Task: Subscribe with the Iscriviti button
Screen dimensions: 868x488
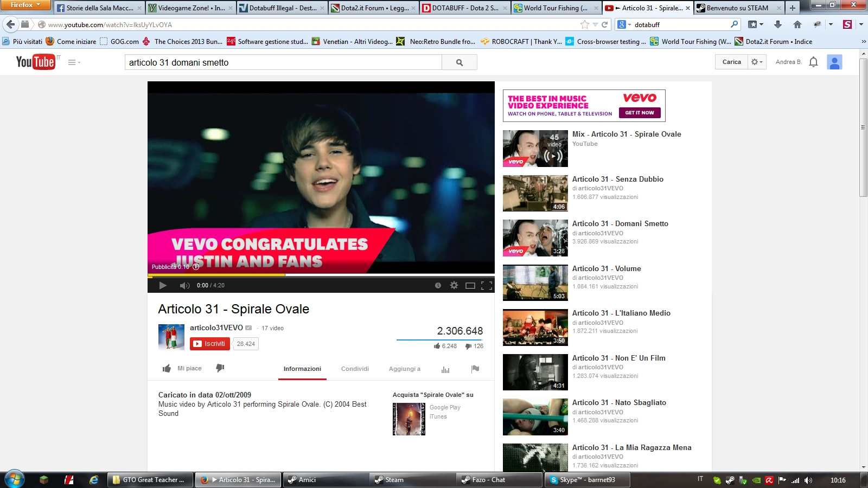Action: tap(210, 344)
